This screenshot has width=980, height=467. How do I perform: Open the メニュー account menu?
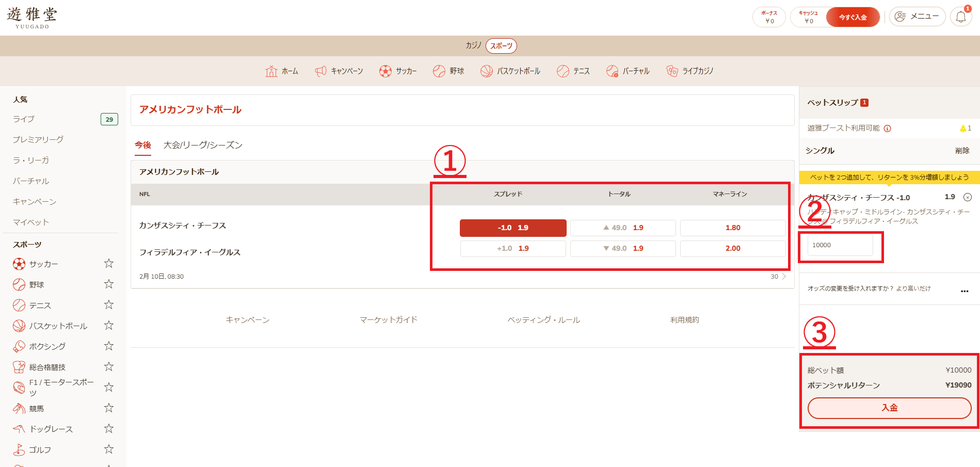[917, 17]
